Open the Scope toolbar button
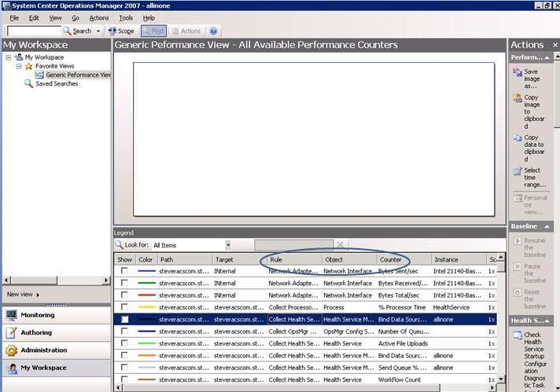Viewport: 560px width, 392px height. [x=121, y=31]
